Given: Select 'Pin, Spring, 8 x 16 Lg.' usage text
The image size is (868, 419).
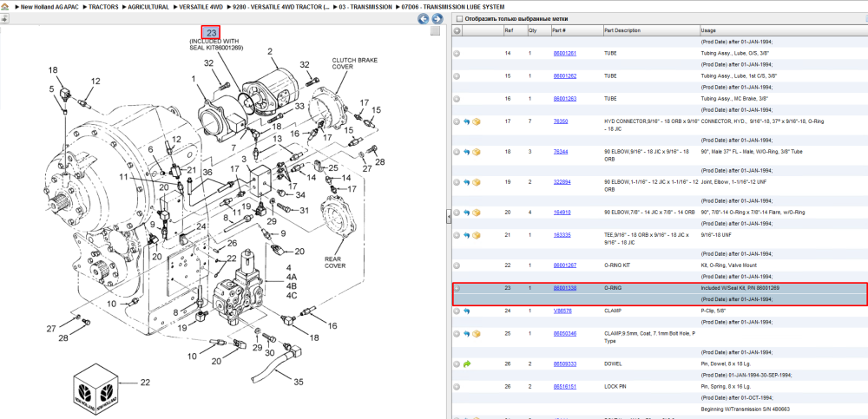Looking at the screenshot, I should coord(725,387).
